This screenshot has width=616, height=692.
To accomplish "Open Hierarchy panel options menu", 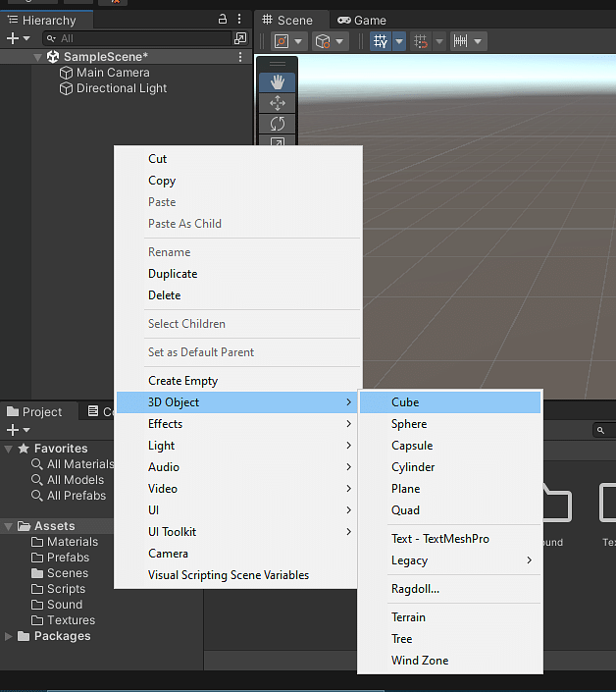I will tap(239, 19).
